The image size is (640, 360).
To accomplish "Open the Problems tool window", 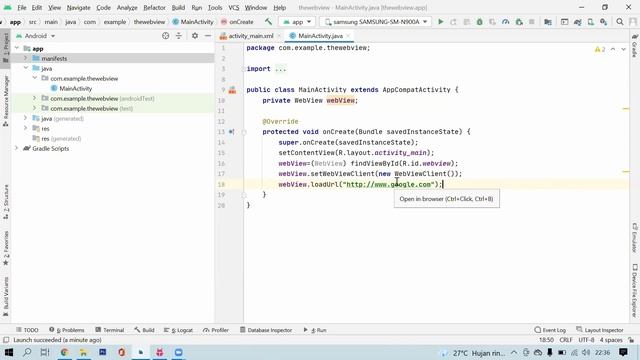I will pyautogui.click(x=67, y=330).
